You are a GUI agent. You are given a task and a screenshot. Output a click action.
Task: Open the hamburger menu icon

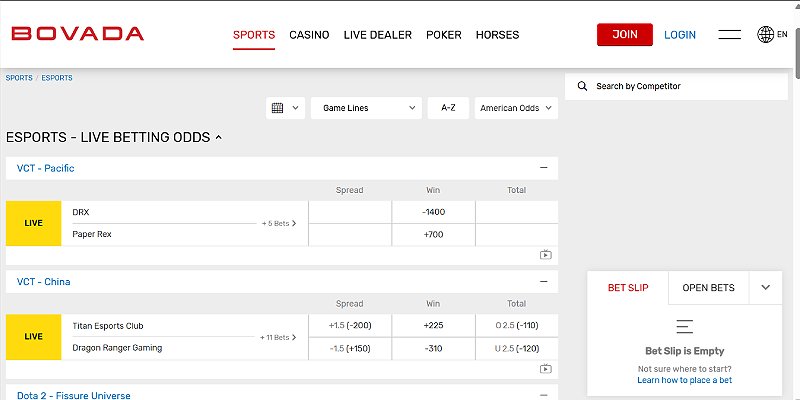pyautogui.click(x=729, y=35)
